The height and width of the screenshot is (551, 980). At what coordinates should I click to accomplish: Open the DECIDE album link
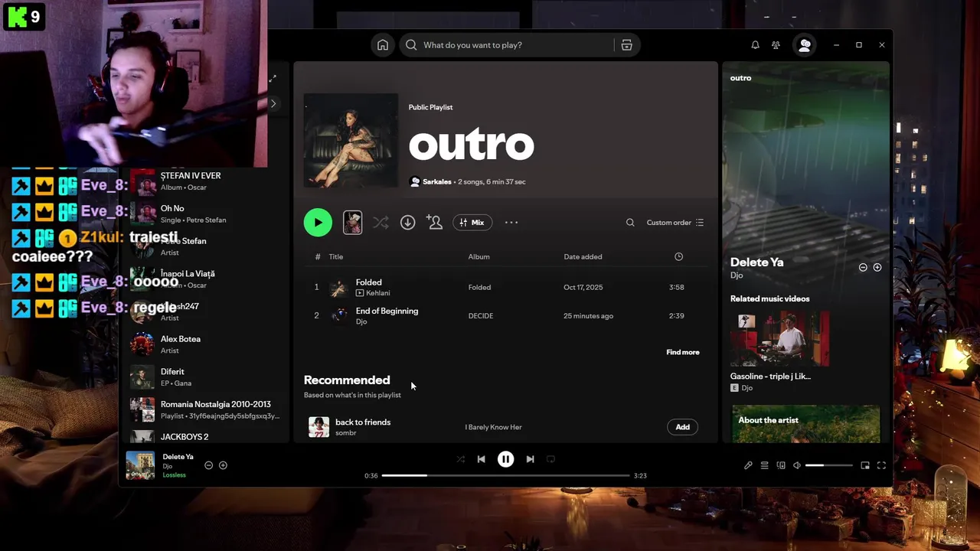481,315
